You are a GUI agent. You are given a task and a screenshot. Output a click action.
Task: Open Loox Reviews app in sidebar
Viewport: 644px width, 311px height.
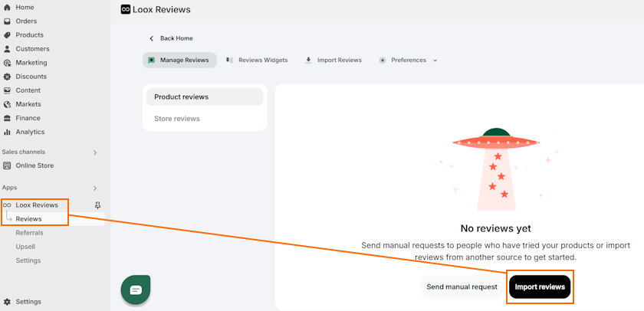tap(37, 205)
